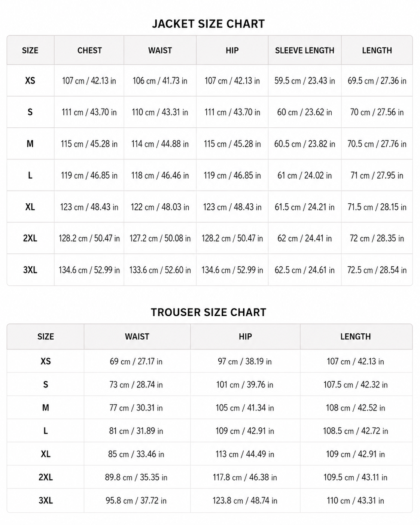
Task: Click the 114 cm / 44.88 in waist cell
Action: (160, 144)
